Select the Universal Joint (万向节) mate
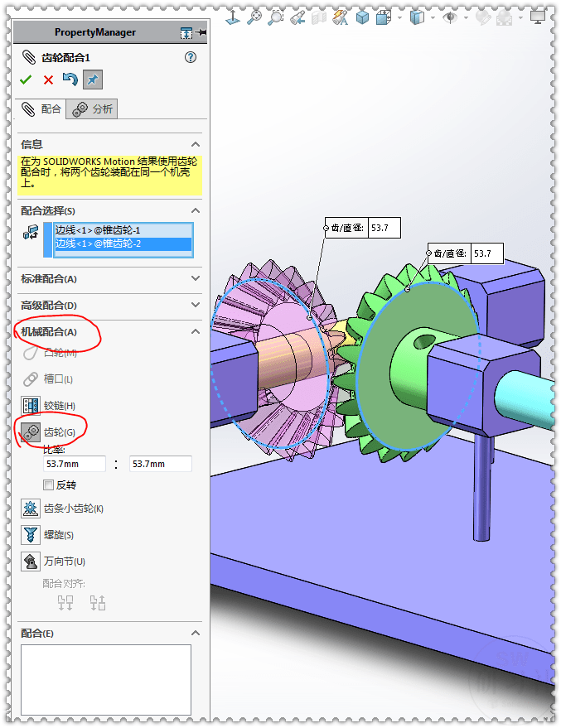Image resolution: width=561 pixels, height=728 pixels. pyautogui.click(x=53, y=562)
